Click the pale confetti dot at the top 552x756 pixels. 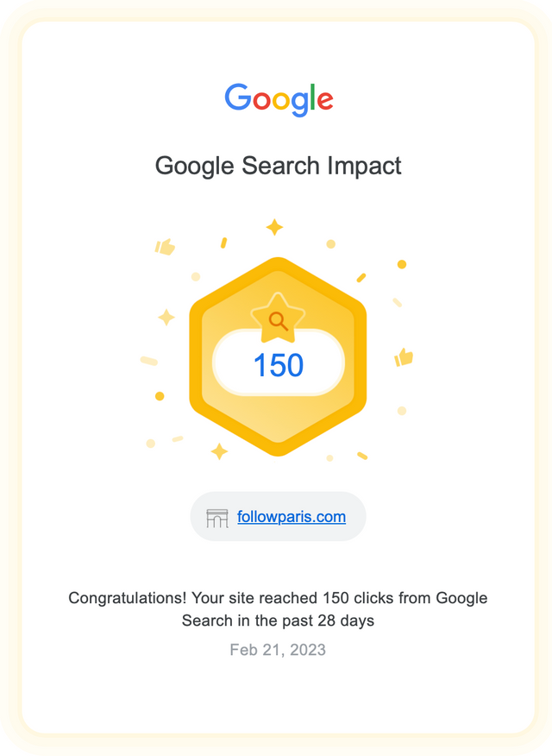click(x=331, y=244)
